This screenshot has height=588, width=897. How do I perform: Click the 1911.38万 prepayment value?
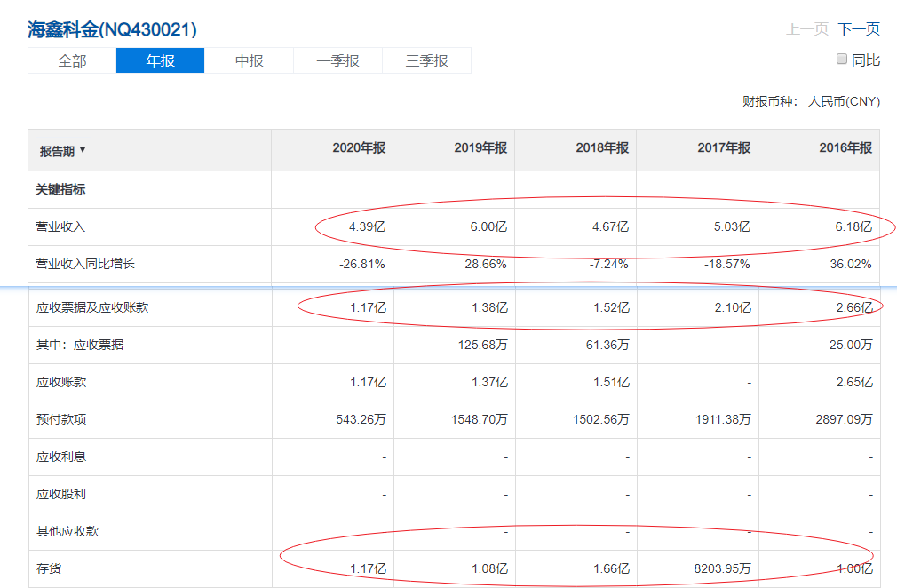pos(723,419)
